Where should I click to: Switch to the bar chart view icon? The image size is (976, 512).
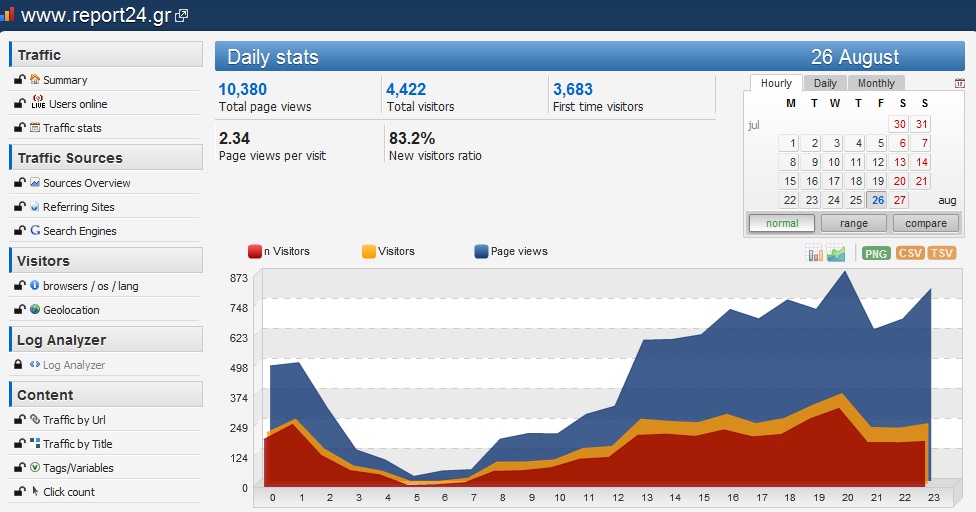pos(814,253)
